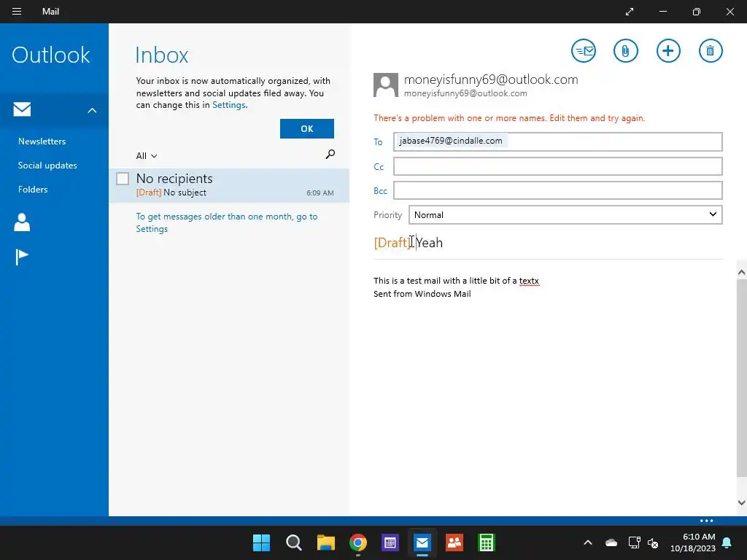Open the People icon in sidebar
The image size is (747, 560).
click(x=22, y=222)
